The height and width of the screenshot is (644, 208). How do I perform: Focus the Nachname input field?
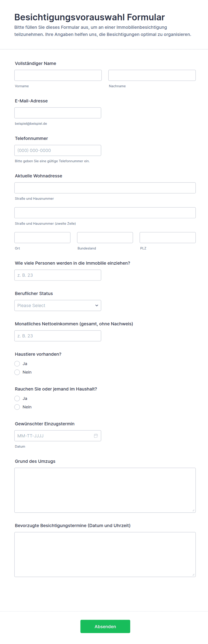coord(152,75)
